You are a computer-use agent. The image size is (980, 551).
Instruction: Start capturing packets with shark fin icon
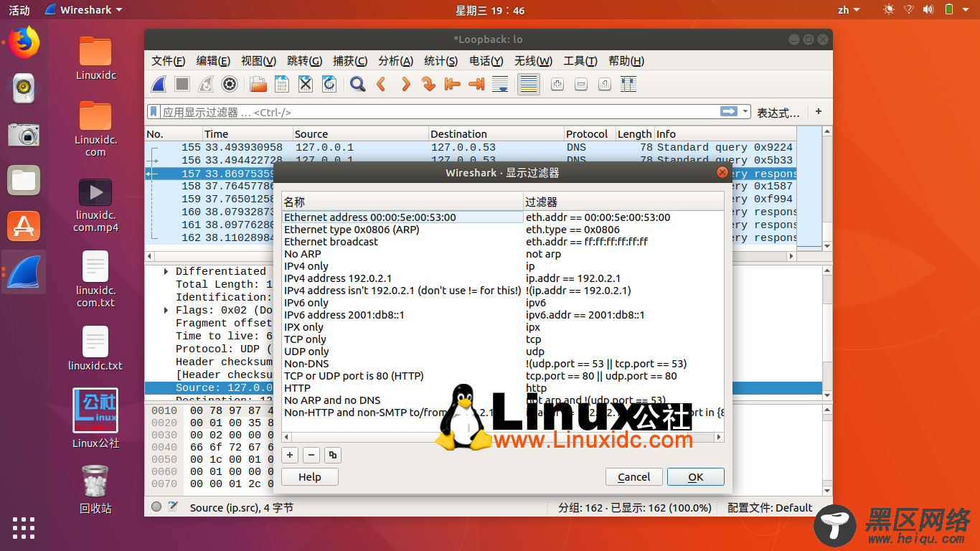pyautogui.click(x=159, y=84)
